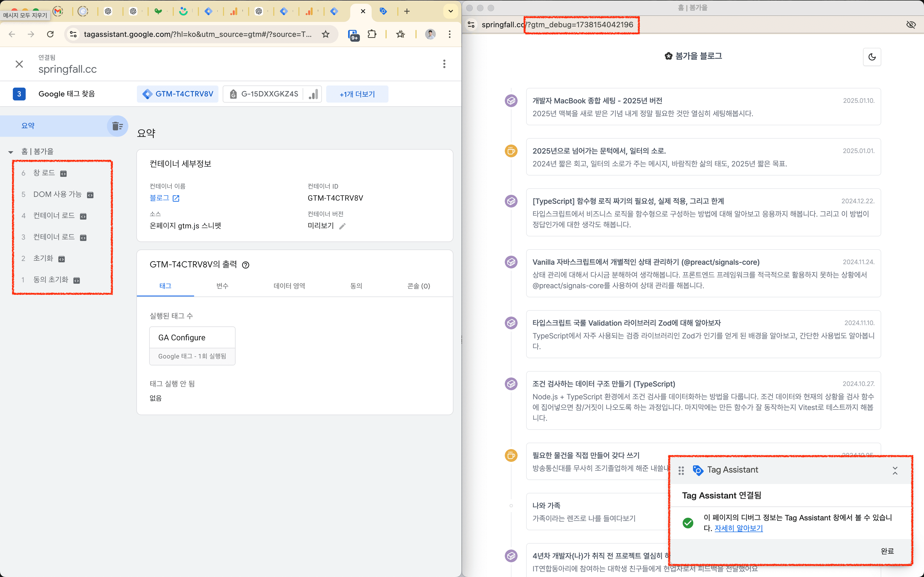Collapse the Tag Assistant floating panel via chevron
The height and width of the screenshot is (577, 924).
click(895, 470)
